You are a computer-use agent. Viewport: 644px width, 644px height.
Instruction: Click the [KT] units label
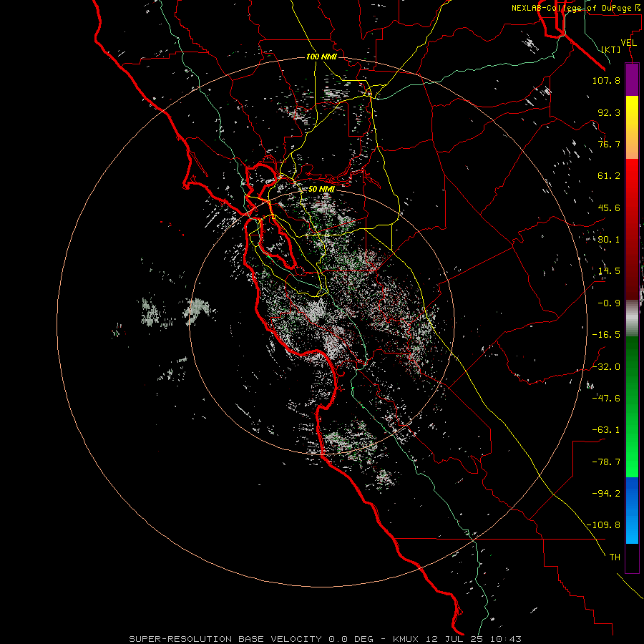(x=611, y=49)
